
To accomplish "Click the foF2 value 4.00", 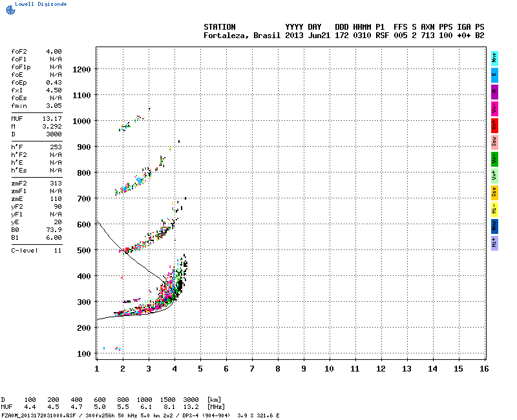I will (x=54, y=52).
